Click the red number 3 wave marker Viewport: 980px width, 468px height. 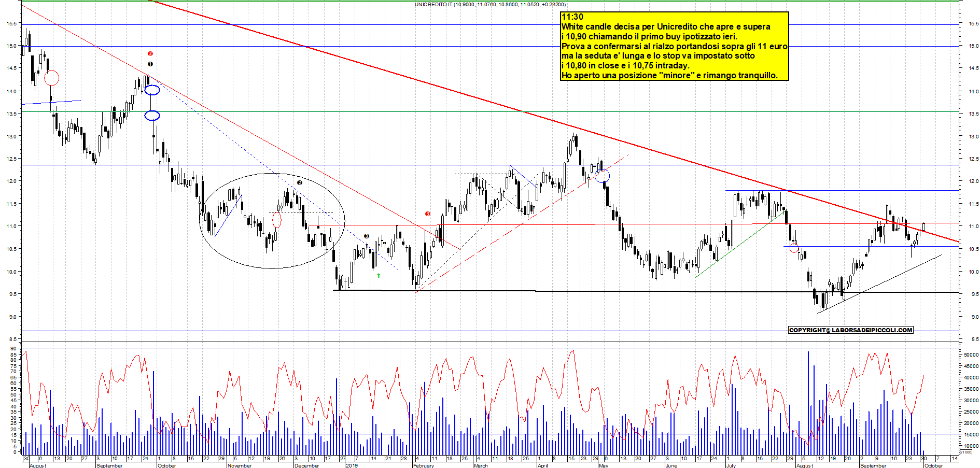pyautogui.click(x=428, y=214)
